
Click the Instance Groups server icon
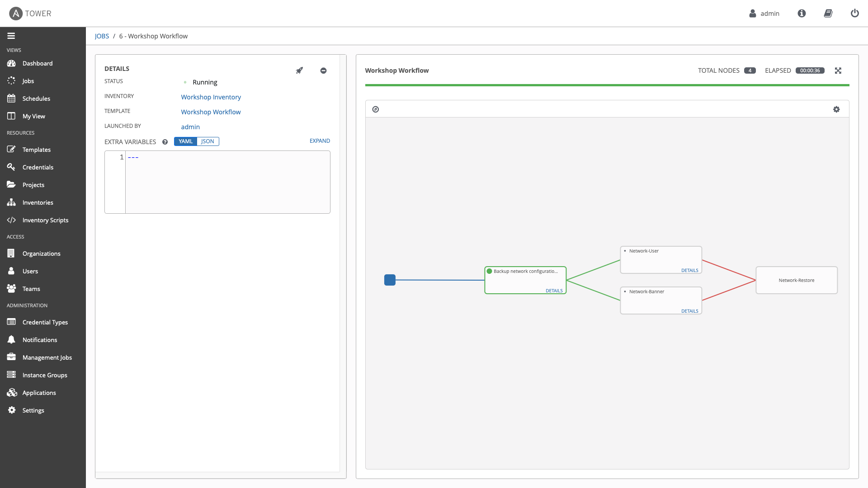[x=11, y=375]
